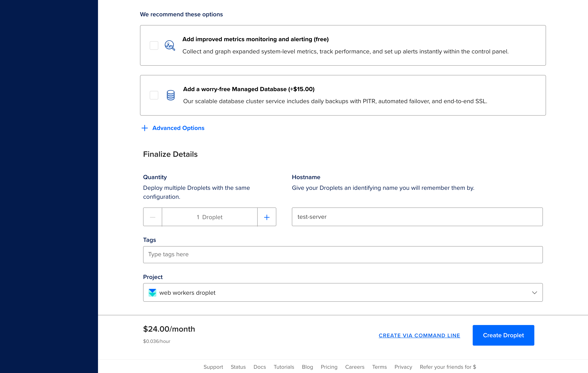Open CREATE VIA COMMAND LINE
This screenshot has width=588, height=373.
coord(419,335)
